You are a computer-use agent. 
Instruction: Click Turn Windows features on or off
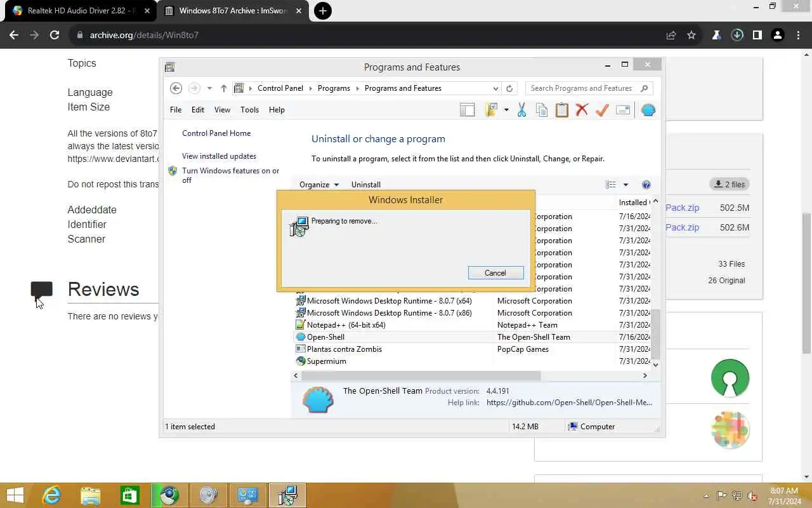[x=230, y=175]
